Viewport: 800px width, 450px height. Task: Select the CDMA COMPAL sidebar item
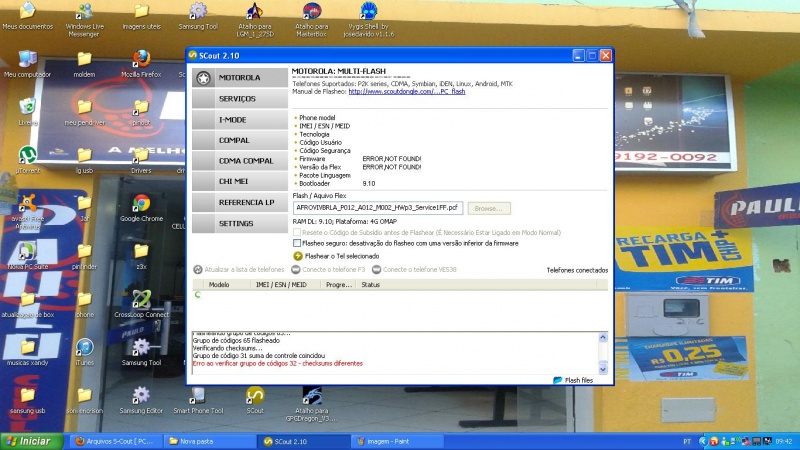(x=240, y=161)
